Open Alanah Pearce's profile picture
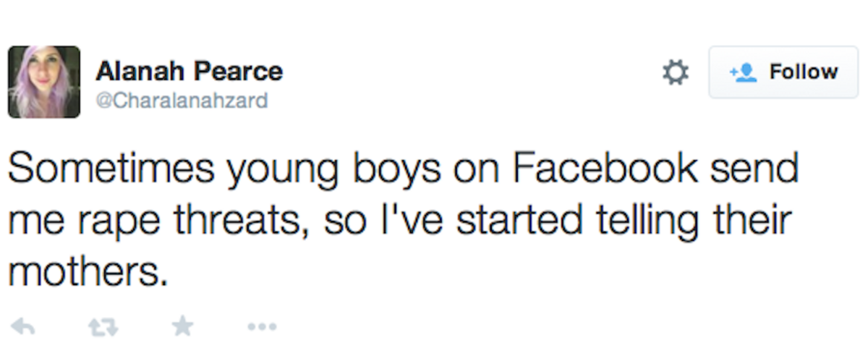The height and width of the screenshot is (348, 868). click(x=44, y=82)
